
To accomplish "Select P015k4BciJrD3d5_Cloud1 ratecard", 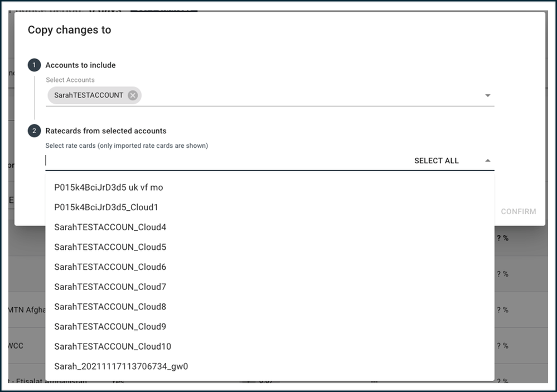I will 270,207.
